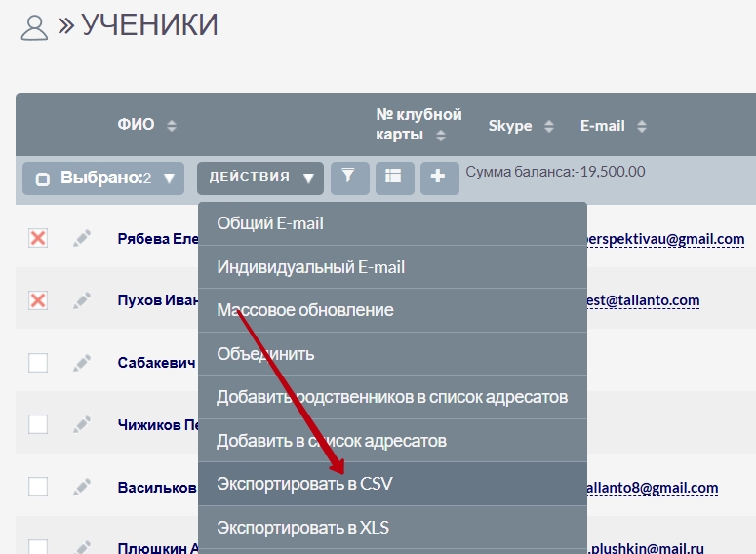
Task: Open the Сабакевич student link
Action: (x=157, y=363)
